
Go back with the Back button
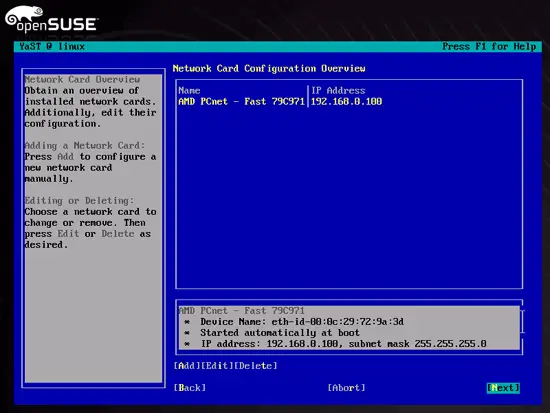(x=190, y=388)
